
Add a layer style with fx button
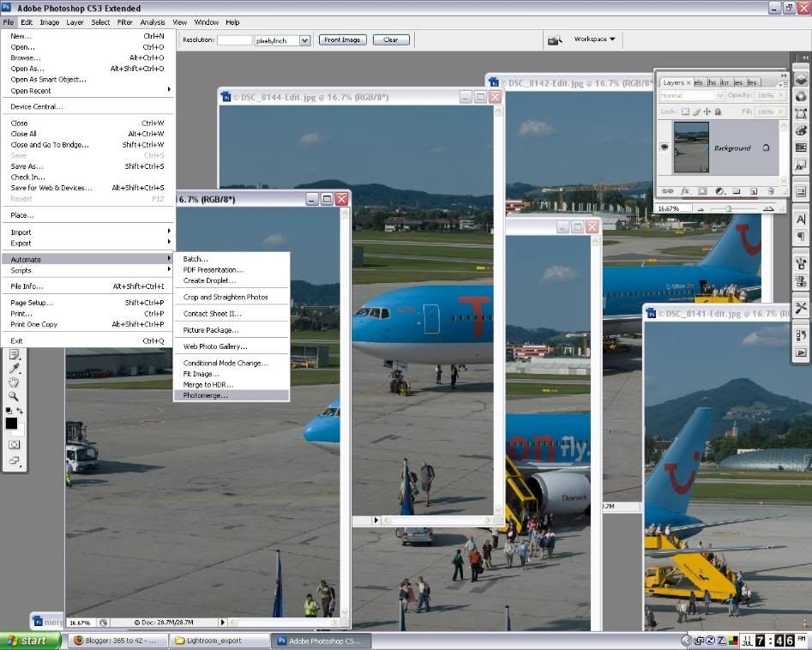[x=684, y=191]
